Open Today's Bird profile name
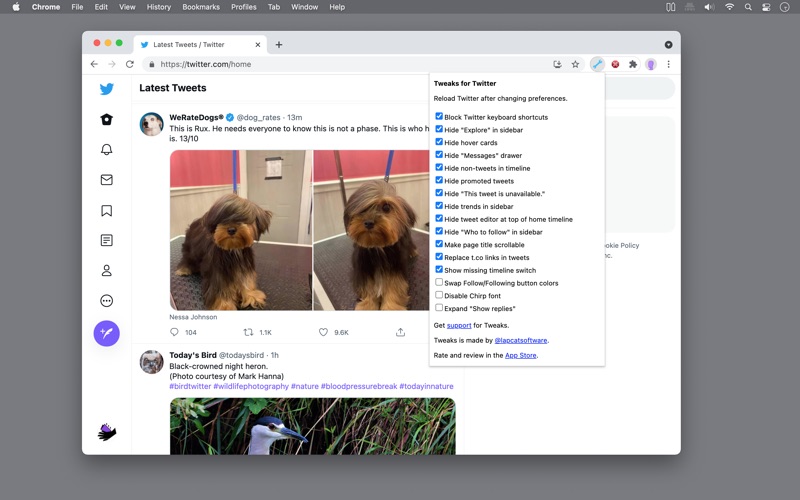Screen dimensions: 800x500 (193, 355)
